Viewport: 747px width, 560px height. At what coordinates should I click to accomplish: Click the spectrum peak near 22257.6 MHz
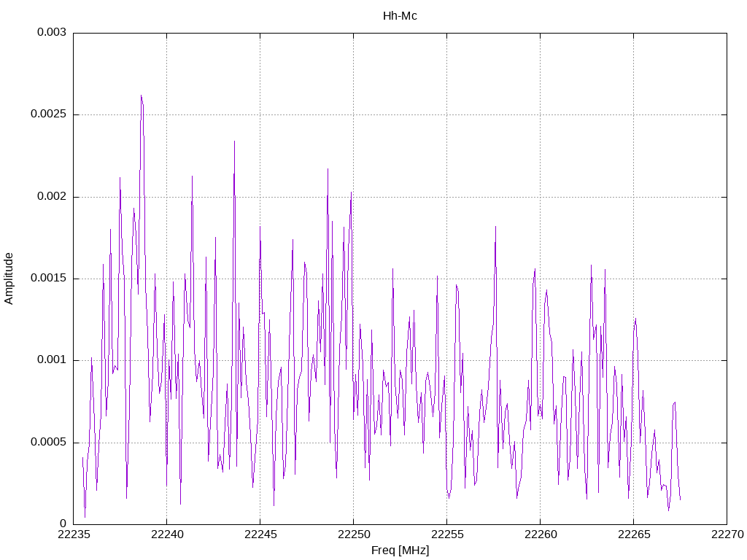click(x=495, y=227)
